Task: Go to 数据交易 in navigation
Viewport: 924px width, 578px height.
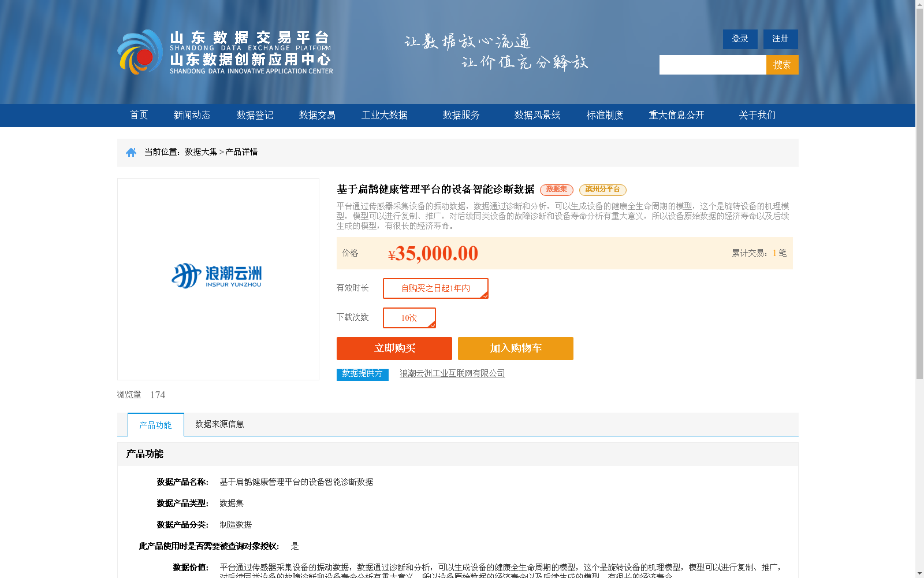Action: pos(317,115)
